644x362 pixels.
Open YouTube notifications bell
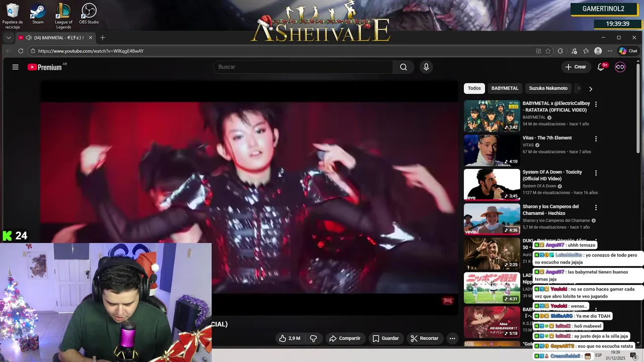click(x=601, y=67)
